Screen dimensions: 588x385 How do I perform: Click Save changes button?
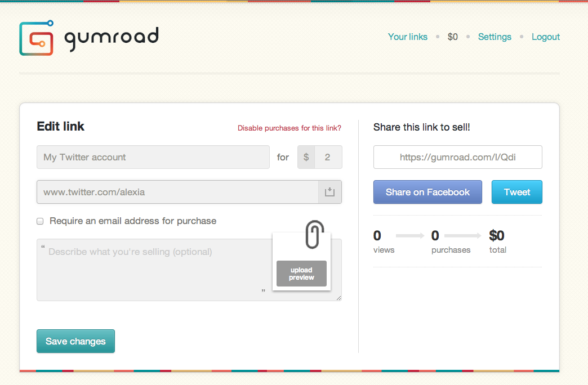(75, 341)
